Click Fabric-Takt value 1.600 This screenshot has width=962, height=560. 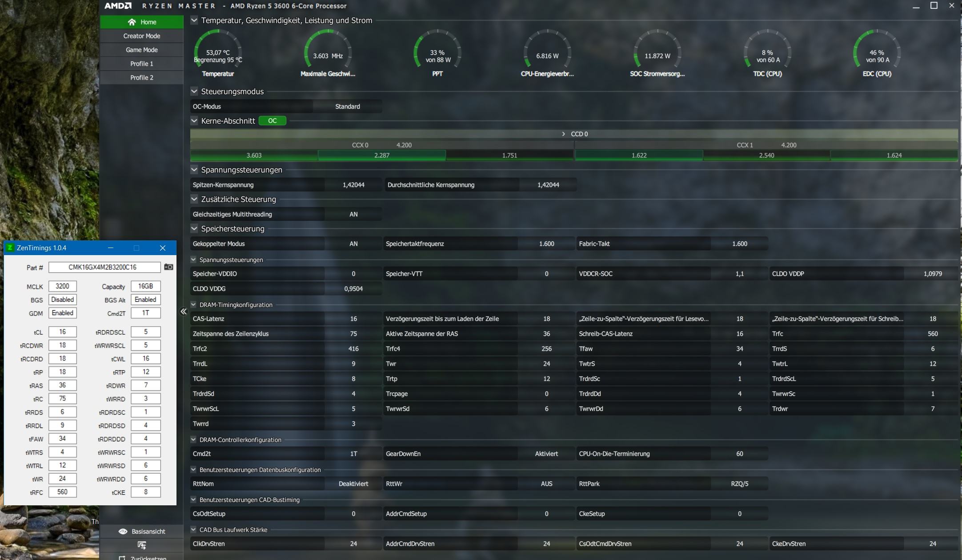coord(740,244)
